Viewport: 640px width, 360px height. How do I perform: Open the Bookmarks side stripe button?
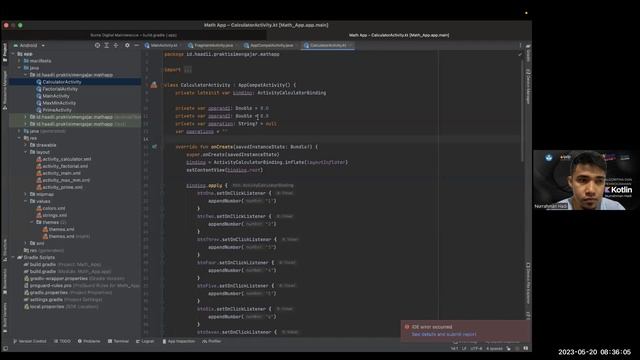click(x=5, y=282)
